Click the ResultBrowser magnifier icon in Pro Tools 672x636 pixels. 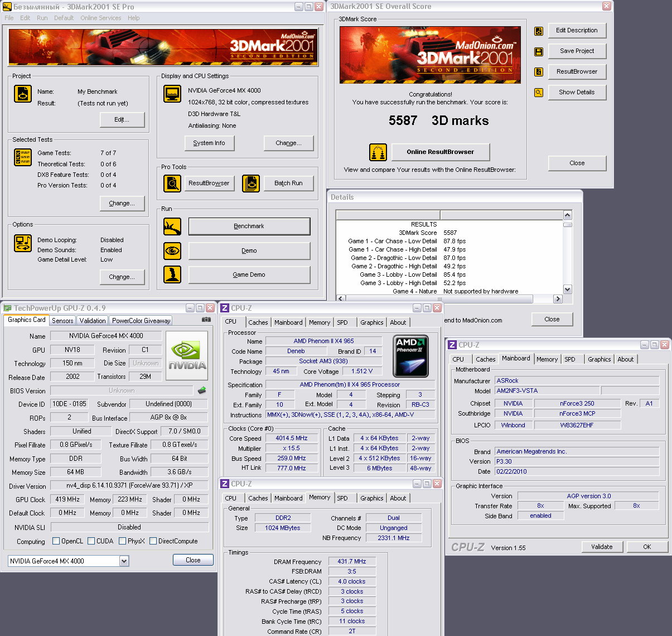click(172, 183)
